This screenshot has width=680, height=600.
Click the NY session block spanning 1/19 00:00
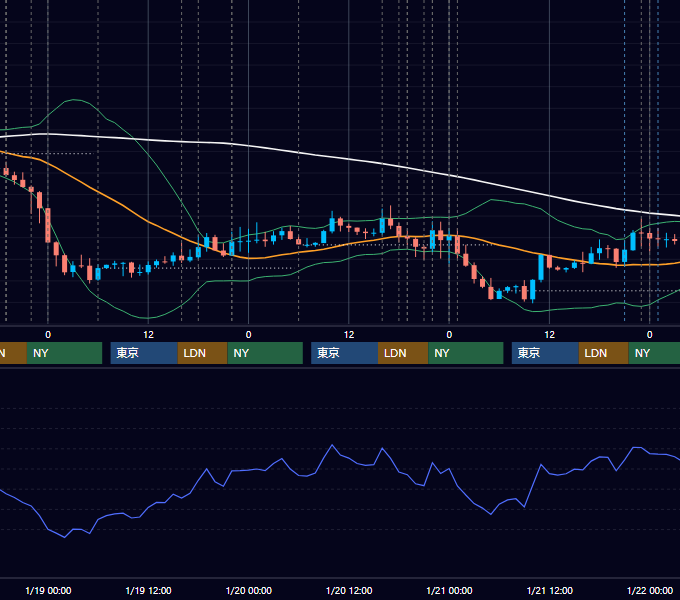(64, 353)
